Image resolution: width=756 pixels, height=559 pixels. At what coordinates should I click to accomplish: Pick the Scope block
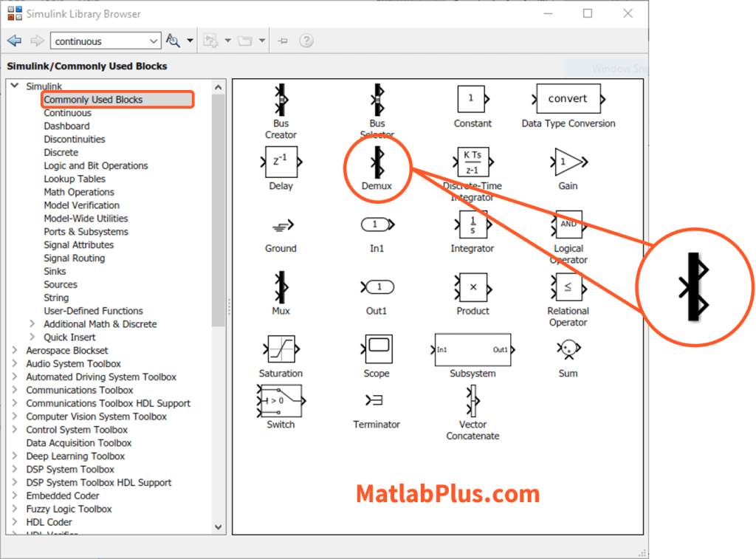click(x=377, y=349)
